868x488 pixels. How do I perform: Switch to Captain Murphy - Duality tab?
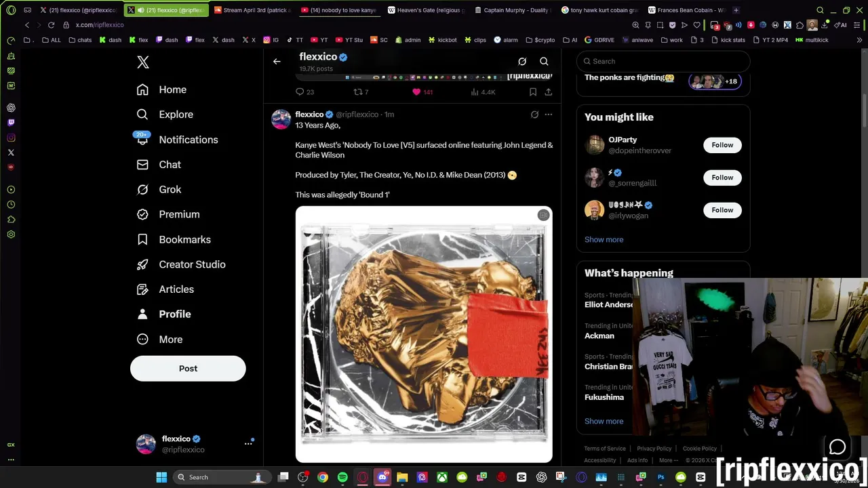[x=512, y=10]
